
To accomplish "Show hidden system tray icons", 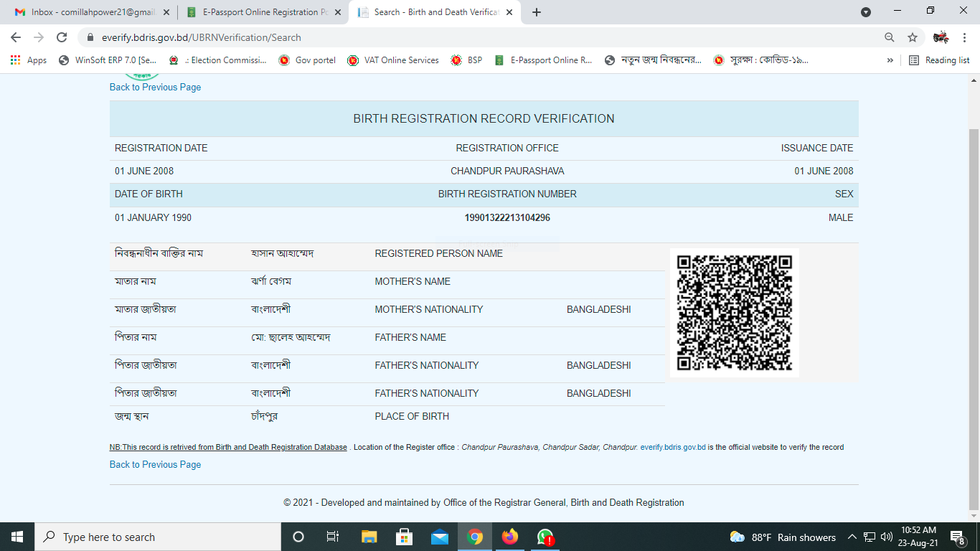I will coord(852,537).
